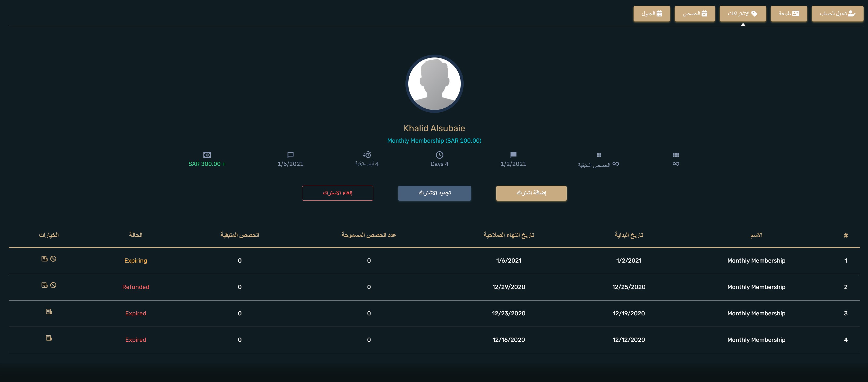Click the filled flag icon above 1/2/2021
The image size is (868, 382).
pyautogui.click(x=513, y=155)
